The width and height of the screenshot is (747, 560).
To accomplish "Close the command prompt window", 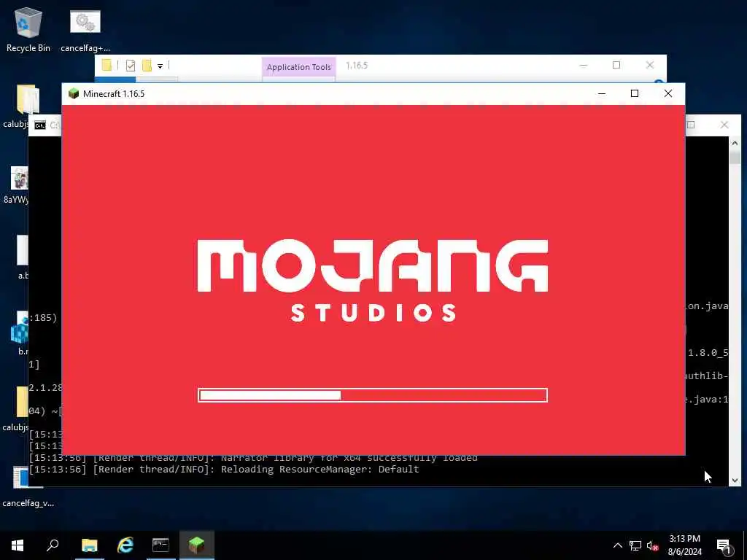I will pyautogui.click(x=724, y=125).
